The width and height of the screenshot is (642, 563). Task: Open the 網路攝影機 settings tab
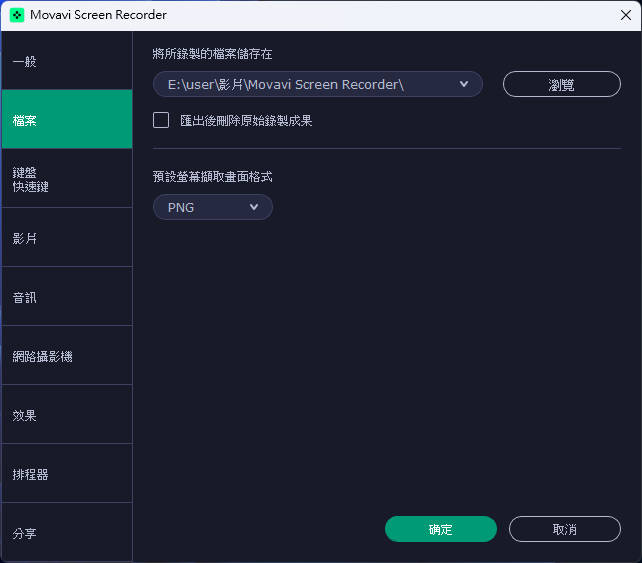(67, 355)
